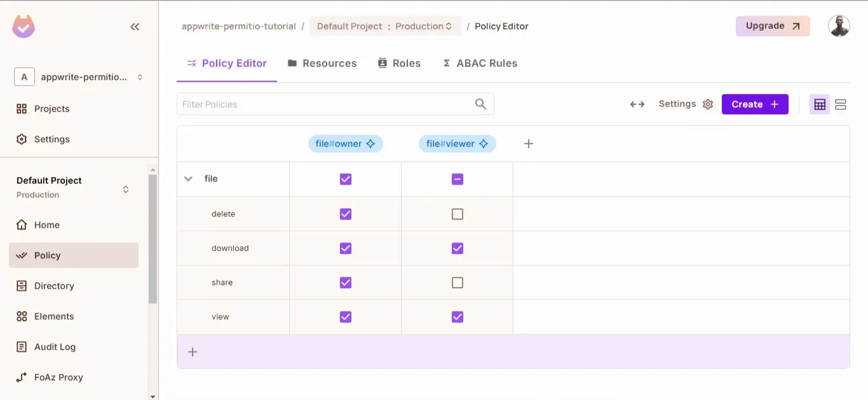Image resolution: width=868 pixels, height=400 pixels.
Task: Open user avatar profile menu
Action: 839,26
